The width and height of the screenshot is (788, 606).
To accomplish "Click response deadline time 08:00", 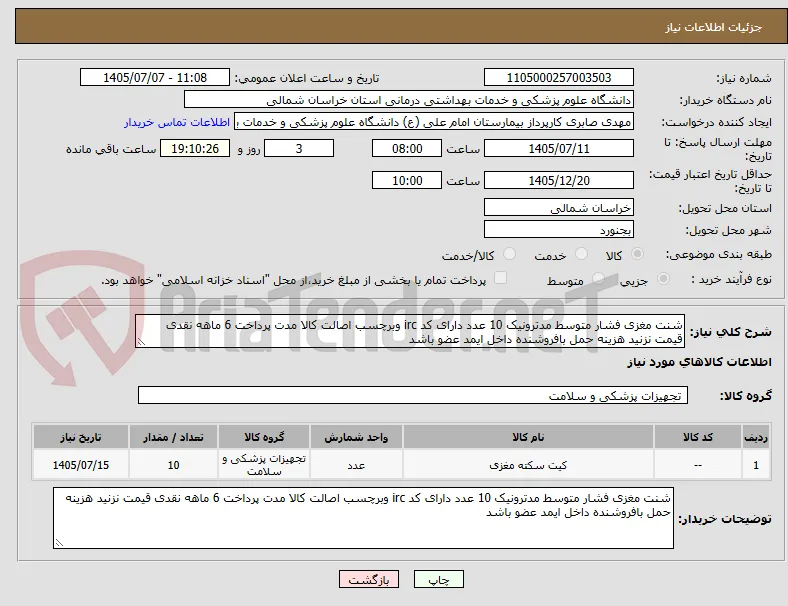I will point(407,148).
